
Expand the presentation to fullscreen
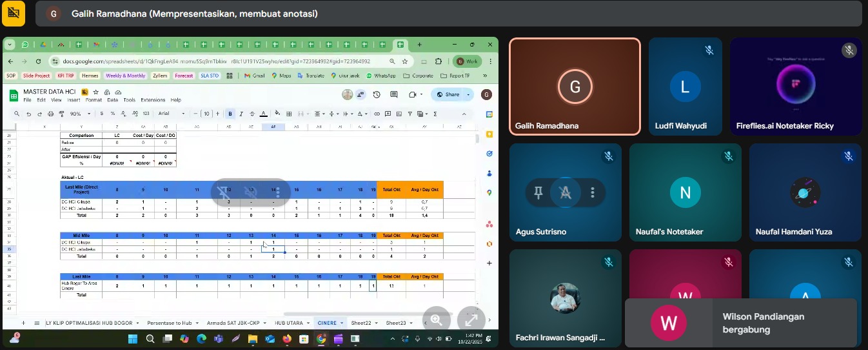tap(471, 320)
